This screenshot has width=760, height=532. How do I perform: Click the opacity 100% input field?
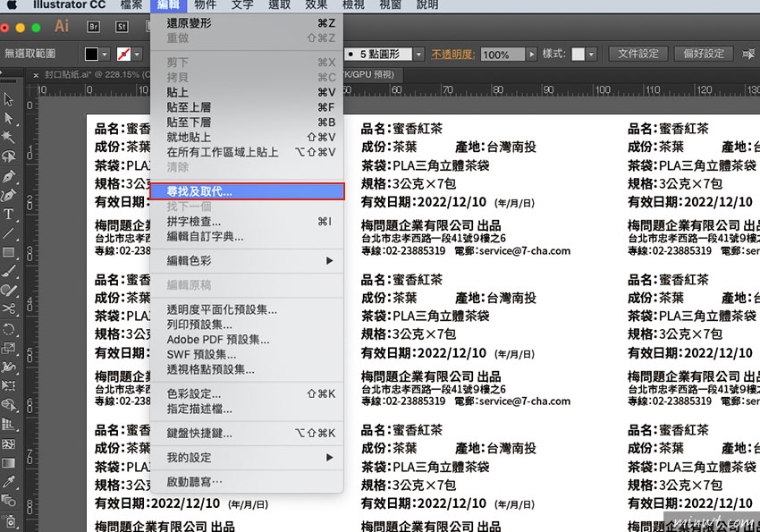coord(503,55)
